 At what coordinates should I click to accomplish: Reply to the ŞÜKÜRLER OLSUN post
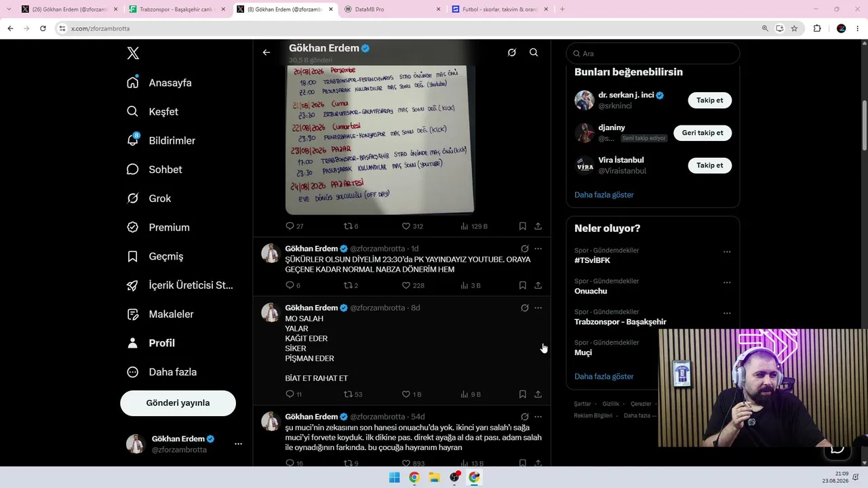coord(293,285)
